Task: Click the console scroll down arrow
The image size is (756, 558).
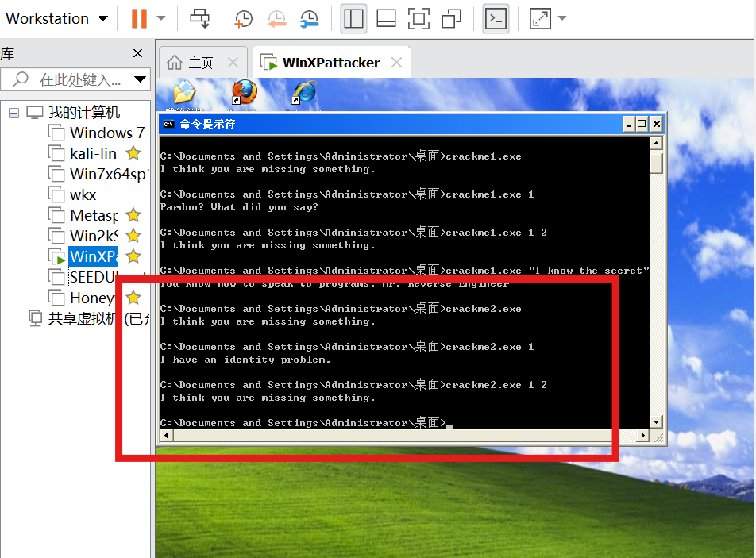Action: click(x=656, y=421)
